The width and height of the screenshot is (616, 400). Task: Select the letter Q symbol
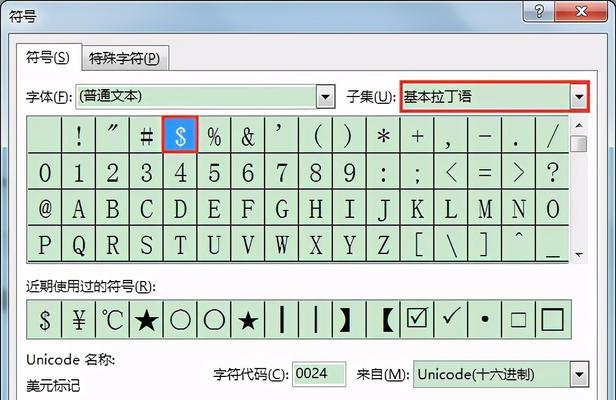[x=79, y=244]
